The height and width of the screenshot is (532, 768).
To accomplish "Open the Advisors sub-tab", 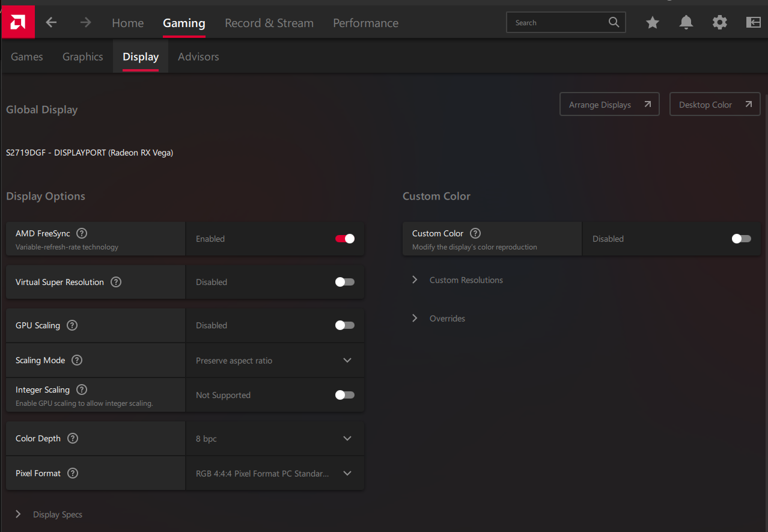I will click(198, 57).
